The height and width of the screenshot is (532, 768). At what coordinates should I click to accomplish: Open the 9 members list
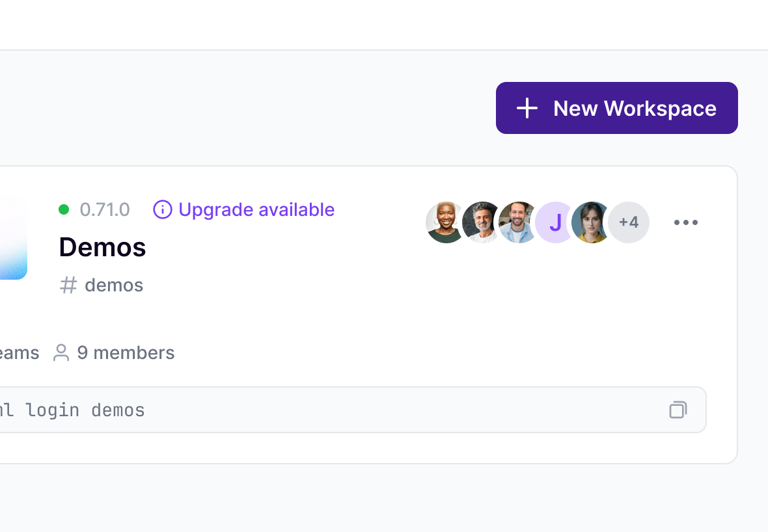pyautogui.click(x=126, y=352)
